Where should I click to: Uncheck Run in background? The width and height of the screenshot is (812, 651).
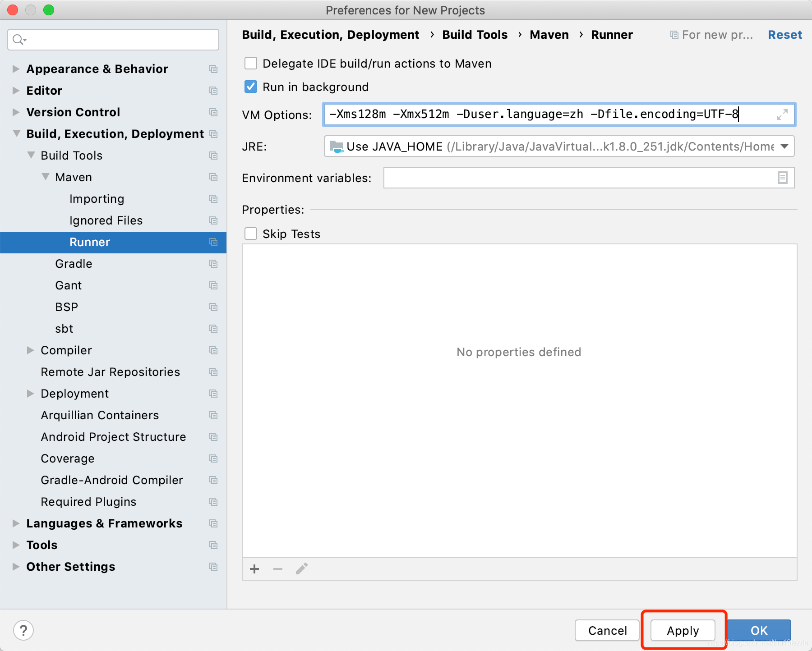pos(251,87)
